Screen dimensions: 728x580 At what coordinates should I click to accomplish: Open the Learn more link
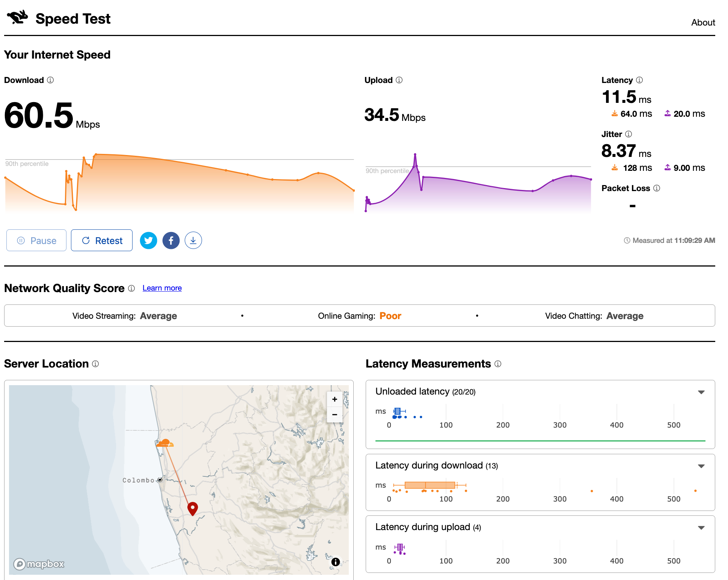(162, 288)
